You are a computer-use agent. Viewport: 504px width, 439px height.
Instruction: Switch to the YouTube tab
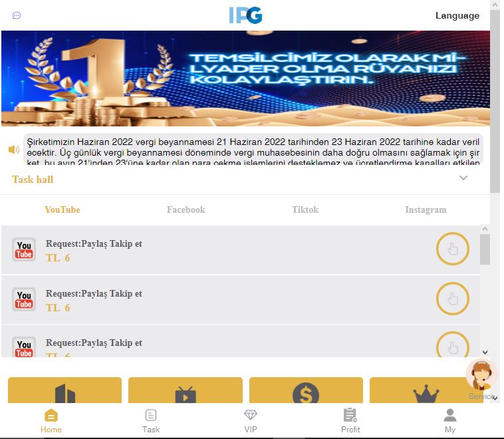(63, 210)
